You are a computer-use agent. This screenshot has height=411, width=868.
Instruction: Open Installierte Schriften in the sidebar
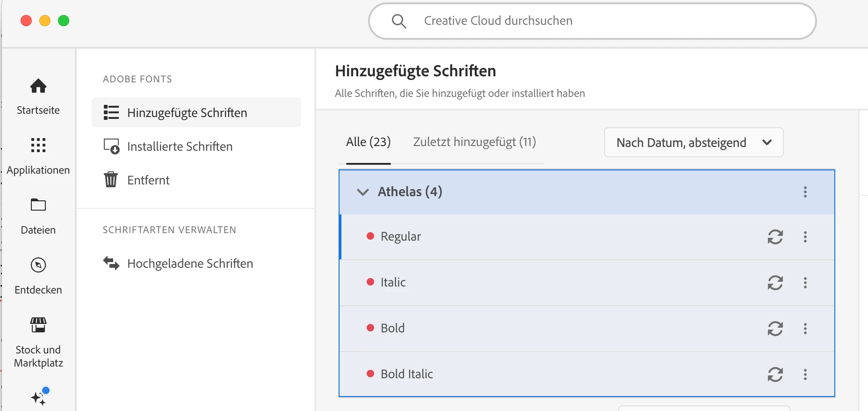tap(180, 147)
